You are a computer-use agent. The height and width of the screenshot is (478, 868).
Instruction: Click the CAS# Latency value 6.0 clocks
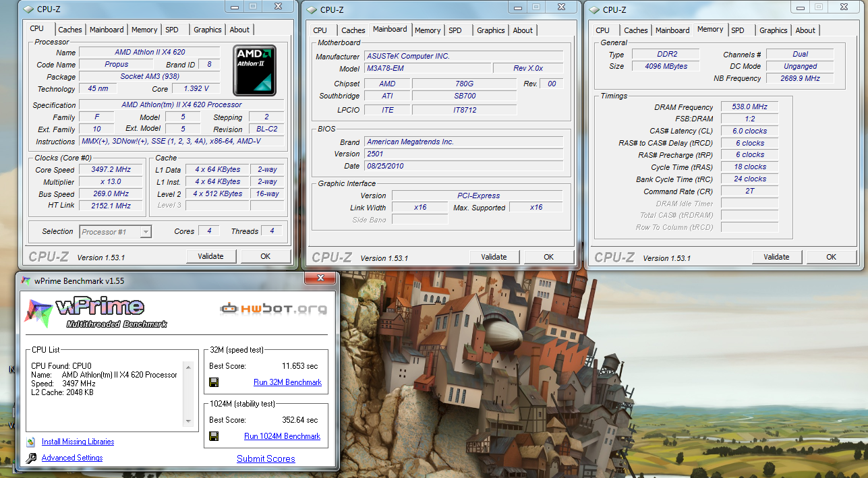tap(749, 131)
